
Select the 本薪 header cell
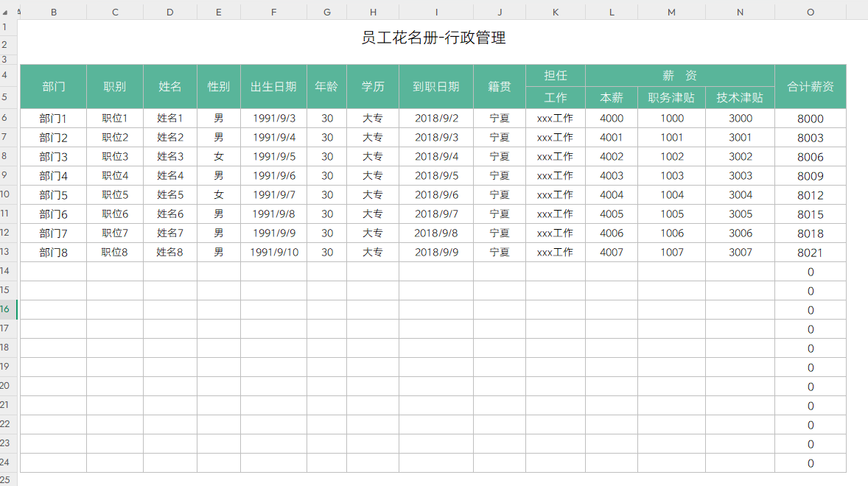pyautogui.click(x=611, y=96)
